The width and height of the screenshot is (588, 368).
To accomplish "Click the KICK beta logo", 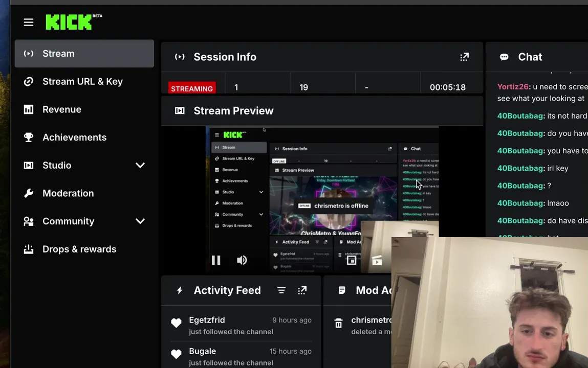I will point(74,21).
